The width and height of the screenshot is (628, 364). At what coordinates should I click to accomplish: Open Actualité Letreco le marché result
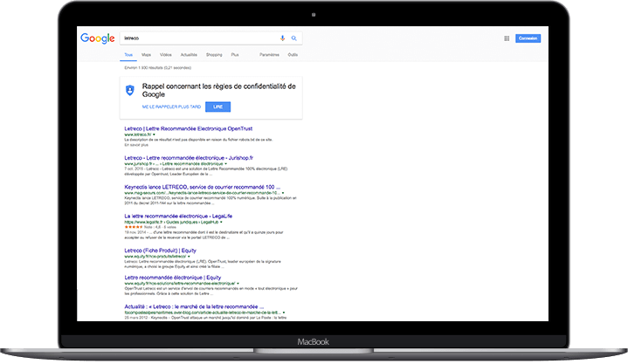pos(194,306)
